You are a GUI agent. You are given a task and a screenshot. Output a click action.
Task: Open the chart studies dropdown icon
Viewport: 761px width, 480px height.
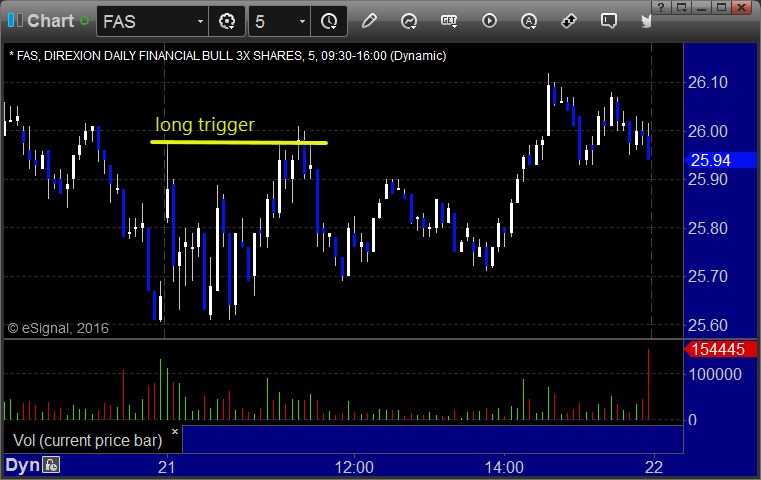(409, 21)
